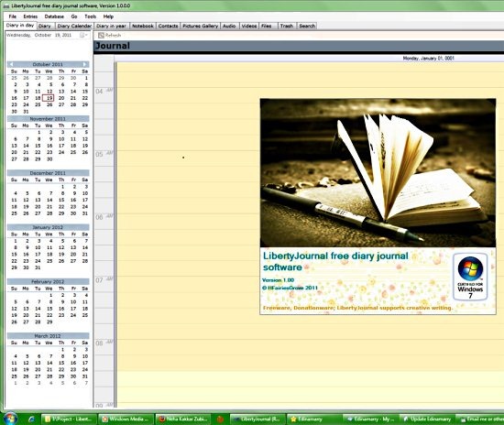Viewport: 504px width, 425px height.
Task: Open the Database menu
Action: pyautogui.click(x=54, y=16)
